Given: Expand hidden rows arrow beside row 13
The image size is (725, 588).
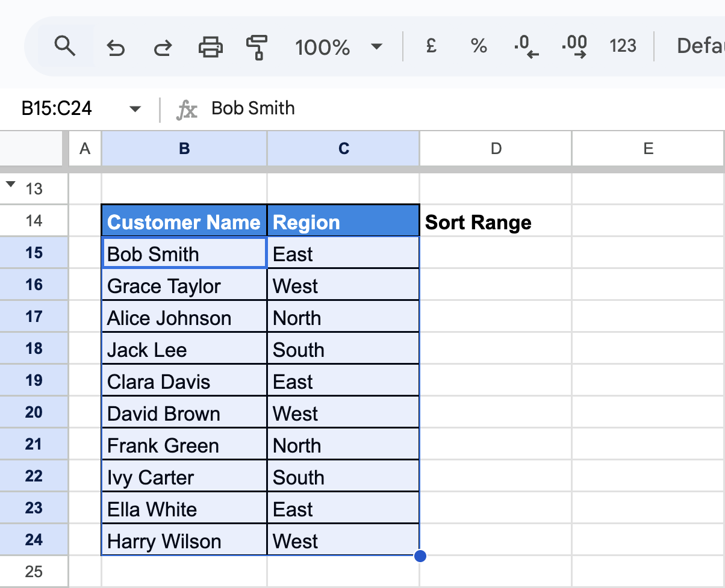Looking at the screenshot, I should [11, 184].
